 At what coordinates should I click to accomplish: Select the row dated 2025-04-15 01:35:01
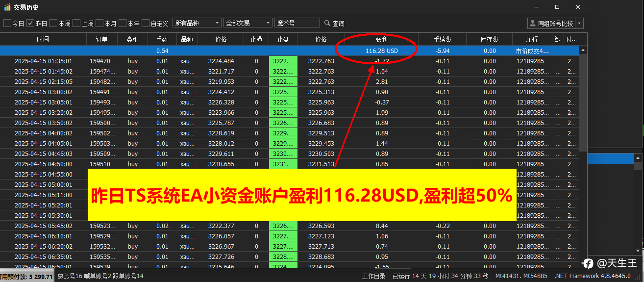(x=289, y=61)
